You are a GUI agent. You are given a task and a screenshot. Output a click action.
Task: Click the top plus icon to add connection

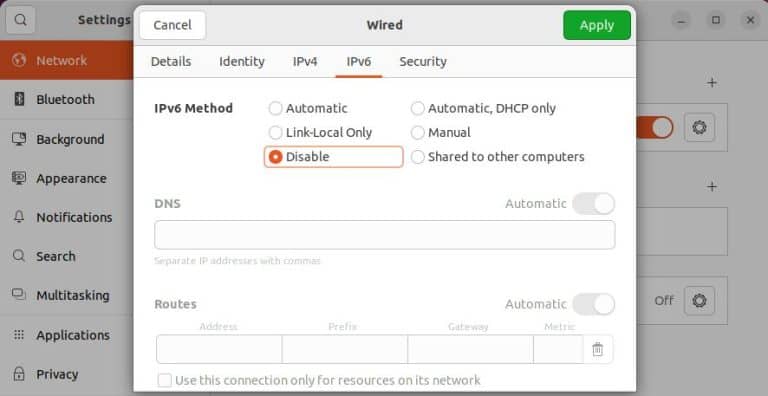712,83
